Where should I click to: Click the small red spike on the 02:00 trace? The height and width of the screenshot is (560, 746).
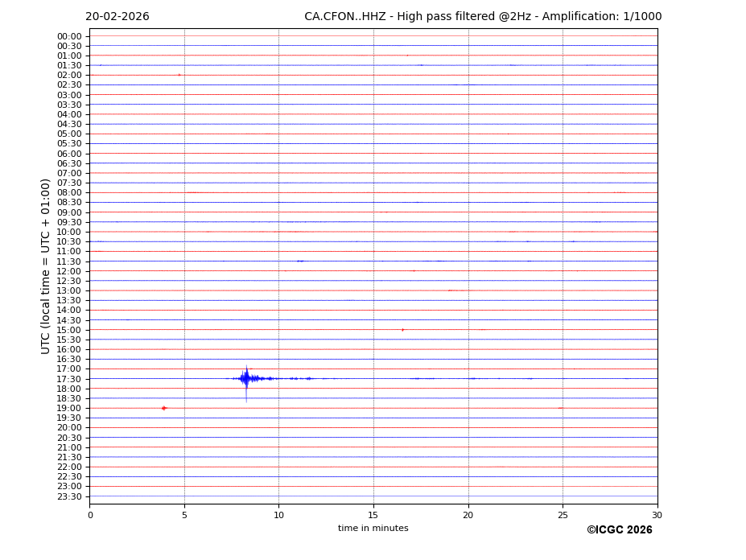pos(179,75)
